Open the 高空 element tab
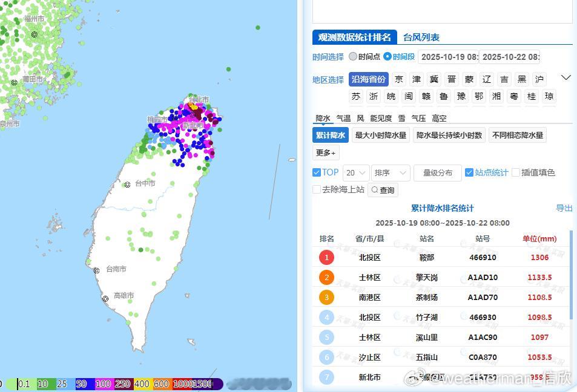The height and width of the screenshot is (392, 577). pos(439,118)
